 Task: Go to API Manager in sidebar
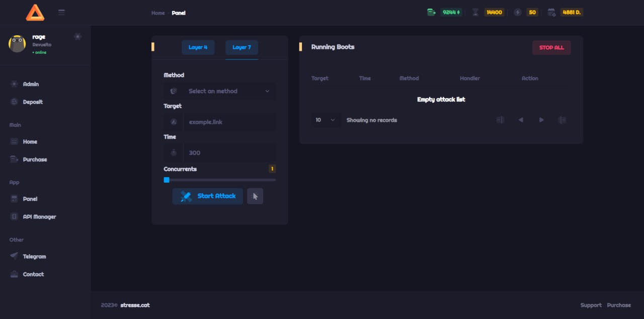[x=39, y=217]
